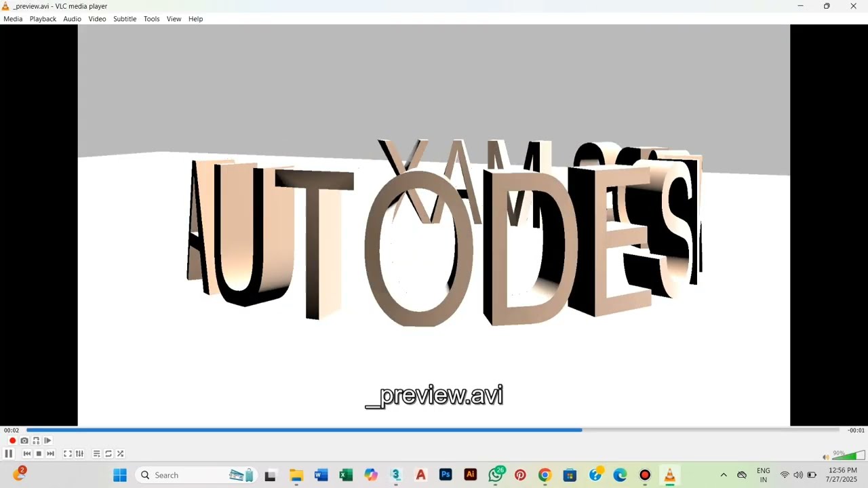868x488 pixels.
Task: Open the Help menu
Action: 195,19
